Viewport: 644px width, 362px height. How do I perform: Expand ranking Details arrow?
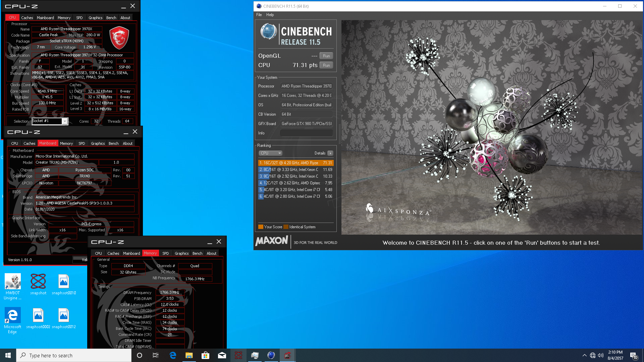click(x=330, y=153)
